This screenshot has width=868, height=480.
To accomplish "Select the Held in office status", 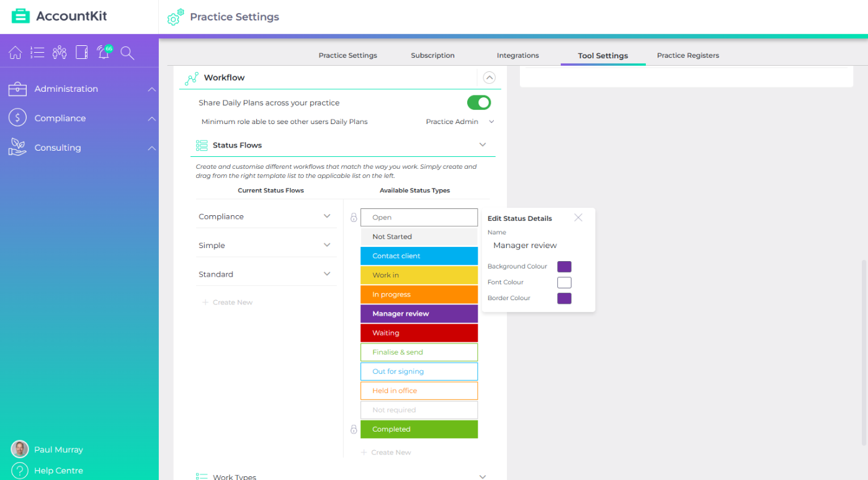I will coord(419,390).
